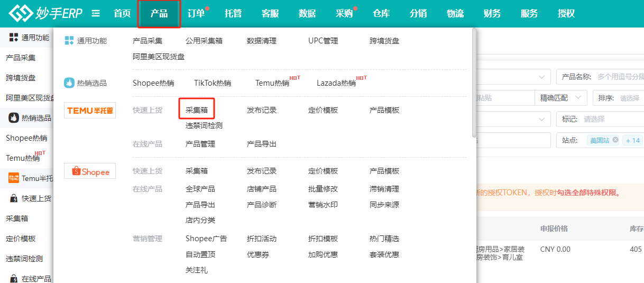Click the 在线产品 lock icon in sidebar
The width and height of the screenshot is (644, 283).
[14, 278]
